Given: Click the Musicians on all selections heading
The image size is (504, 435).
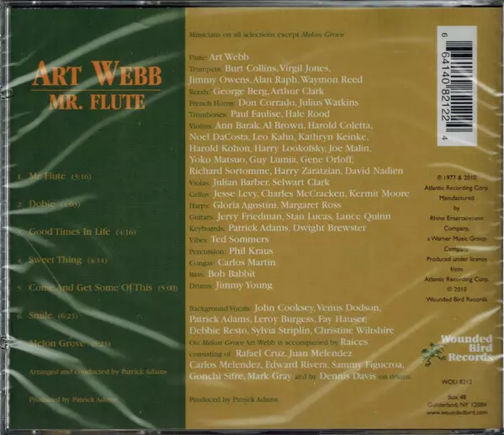Looking at the screenshot, I should click(267, 34).
